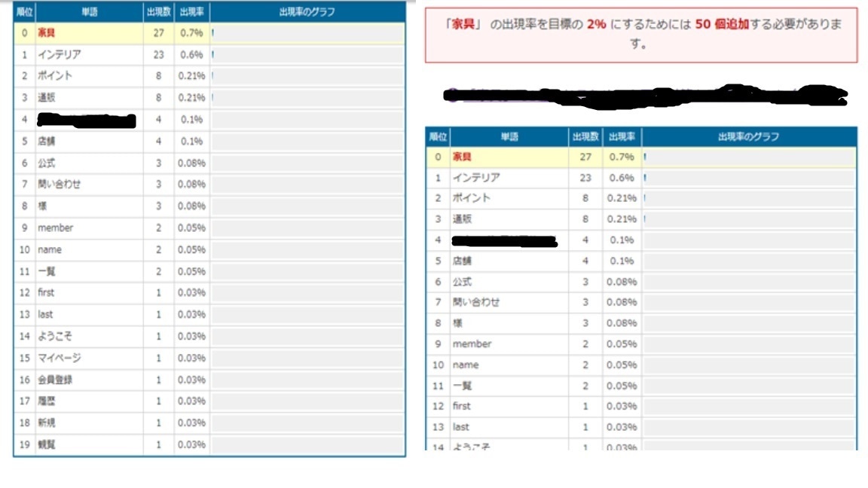868x488 pixels.
Task: Click インテリア in the right table
Action: (x=476, y=178)
